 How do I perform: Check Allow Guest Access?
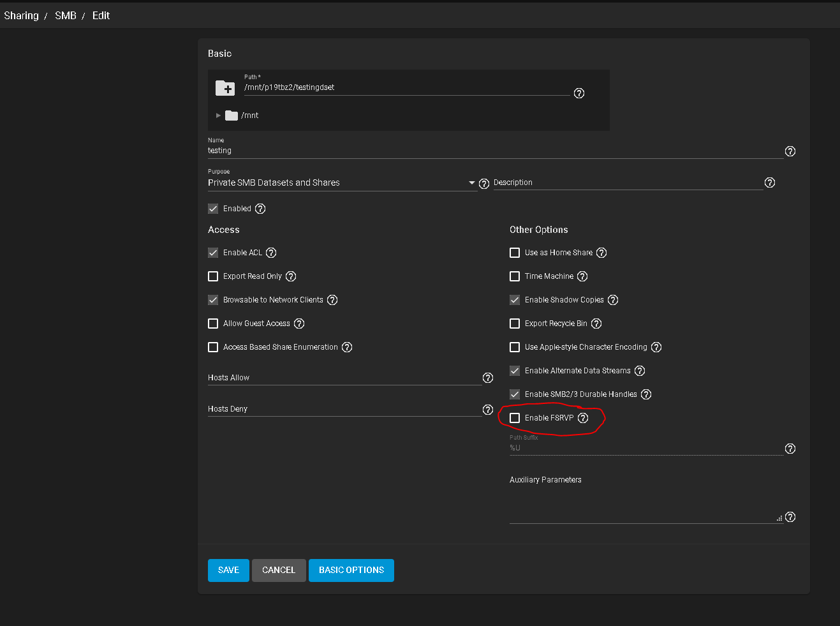pos(213,324)
